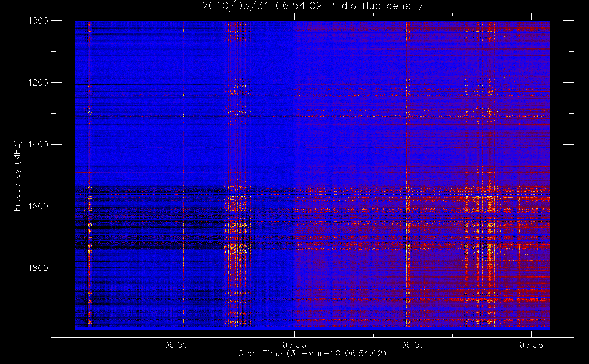Viewport: 589px width, 364px height.
Task: Click the 06:54:09 timestamp in the title
Action: click(x=299, y=6)
